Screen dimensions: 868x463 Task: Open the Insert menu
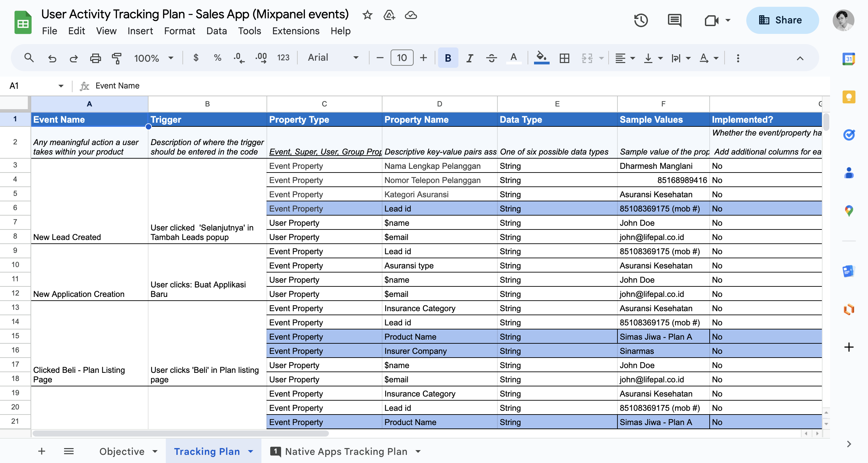(140, 31)
